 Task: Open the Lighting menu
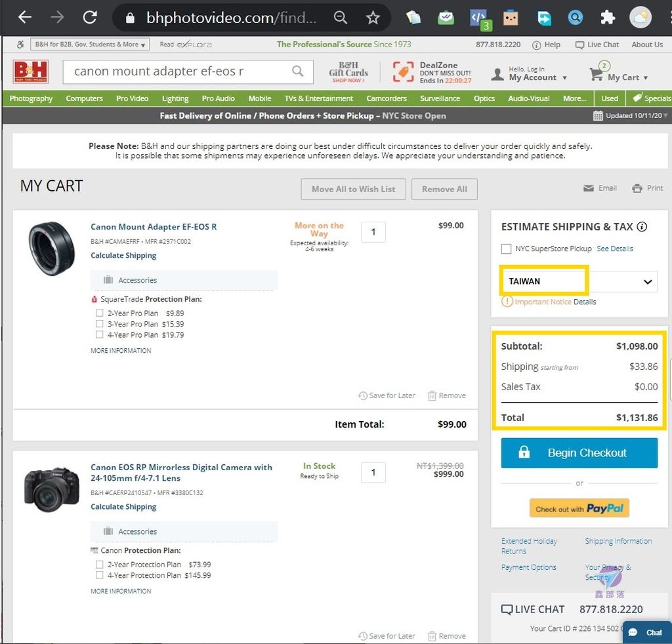click(x=175, y=98)
